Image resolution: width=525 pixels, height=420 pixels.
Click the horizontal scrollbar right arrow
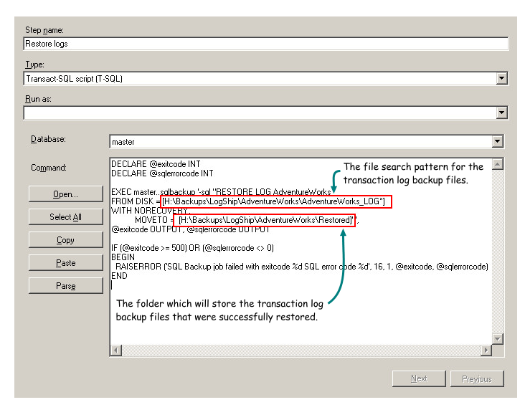click(486, 350)
